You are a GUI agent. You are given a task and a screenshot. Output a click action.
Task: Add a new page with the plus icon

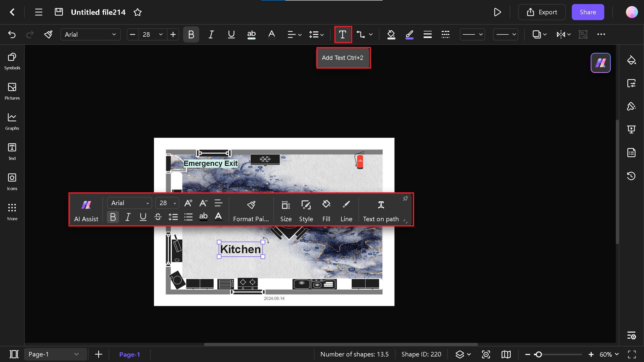(98, 354)
